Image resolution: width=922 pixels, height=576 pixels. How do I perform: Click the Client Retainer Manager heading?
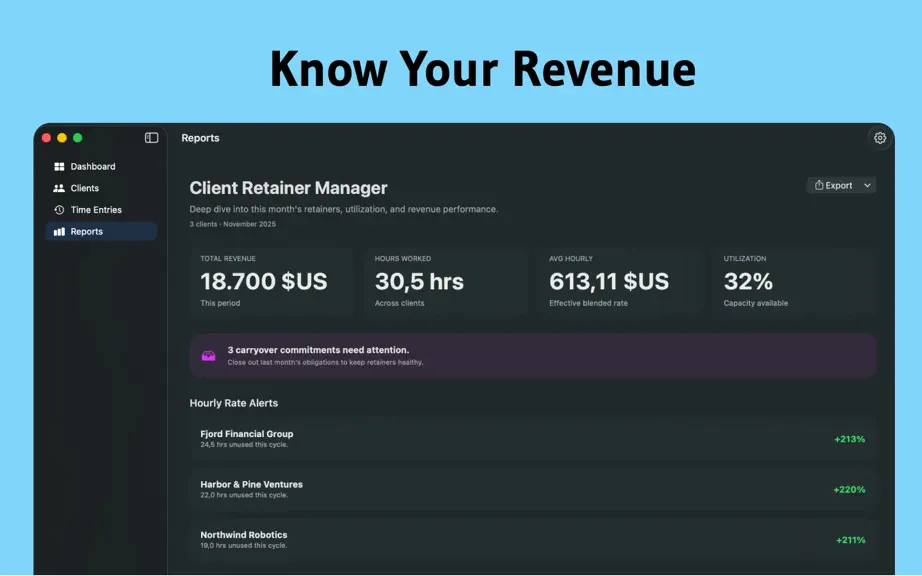point(288,188)
